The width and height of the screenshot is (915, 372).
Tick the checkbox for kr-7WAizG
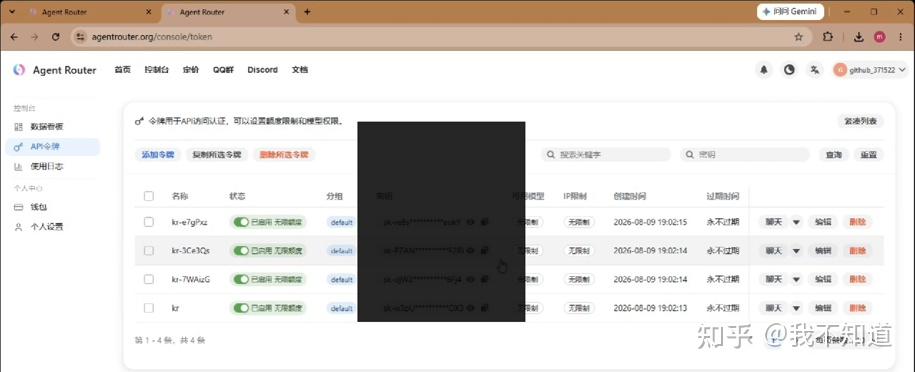[149, 279]
